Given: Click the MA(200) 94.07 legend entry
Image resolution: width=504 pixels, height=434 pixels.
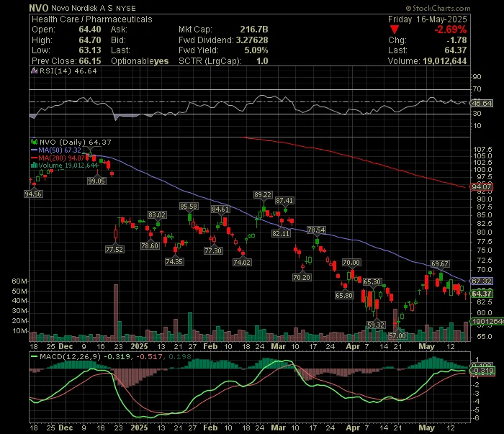Looking at the screenshot, I should (x=58, y=158).
